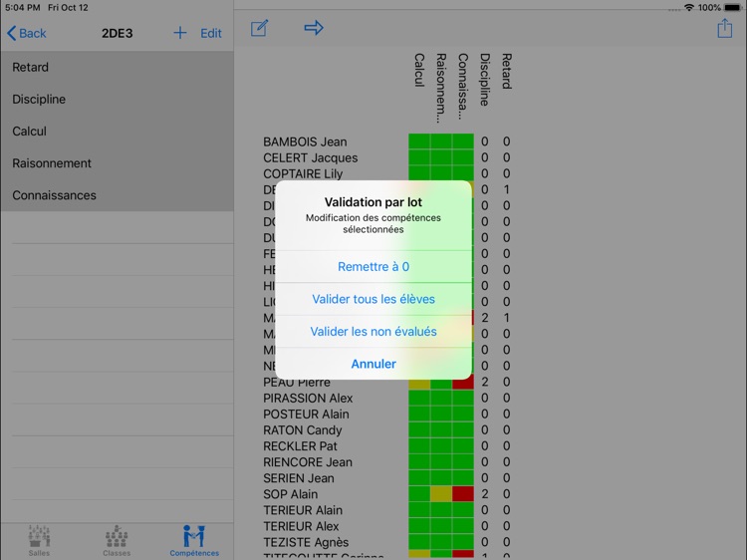
Task: Select Discipline in the competence list
Action: point(118,99)
